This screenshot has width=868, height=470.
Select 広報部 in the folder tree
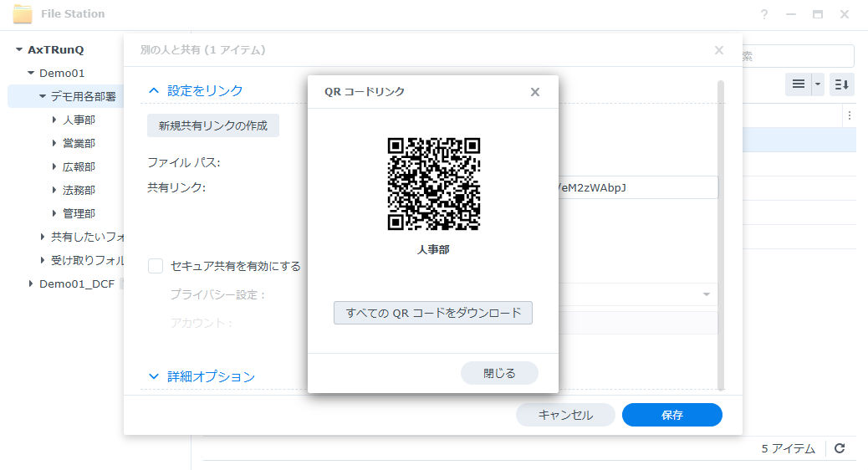click(x=79, y=166)
